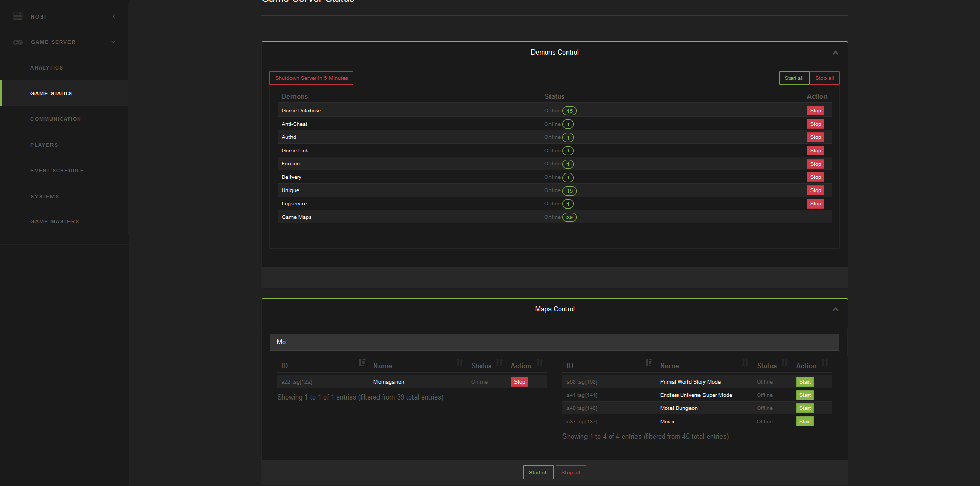Click the Unique daemon count badge 15
980x486 pixels.
click(570, 190)
